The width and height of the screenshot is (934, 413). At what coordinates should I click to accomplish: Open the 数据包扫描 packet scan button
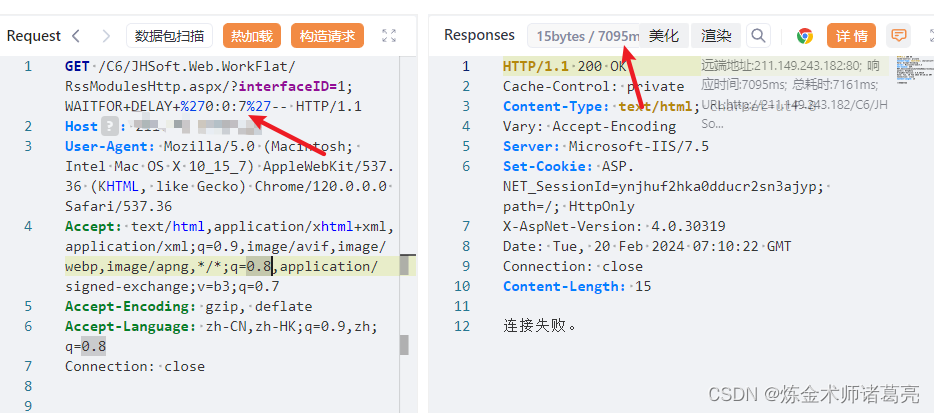click(x=169, y=36)
